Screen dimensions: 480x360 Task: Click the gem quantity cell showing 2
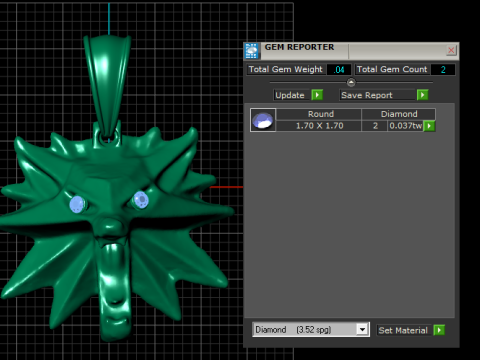pos(375,126)
